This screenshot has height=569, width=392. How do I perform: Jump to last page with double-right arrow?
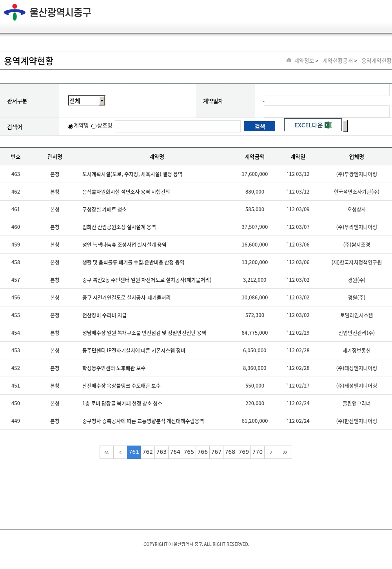click(x=285, y=452)
